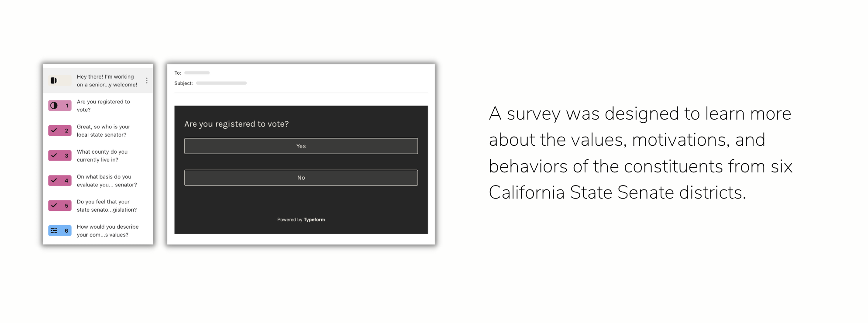Select the 'Hey there! I'm working' welcome item

pos(107,81)
